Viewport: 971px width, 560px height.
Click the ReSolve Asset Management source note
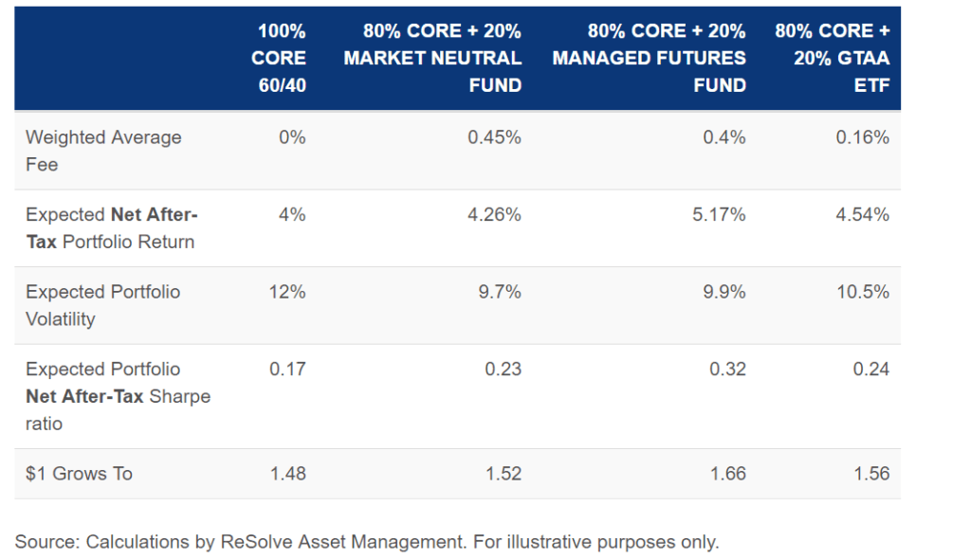tap(367, 542)
